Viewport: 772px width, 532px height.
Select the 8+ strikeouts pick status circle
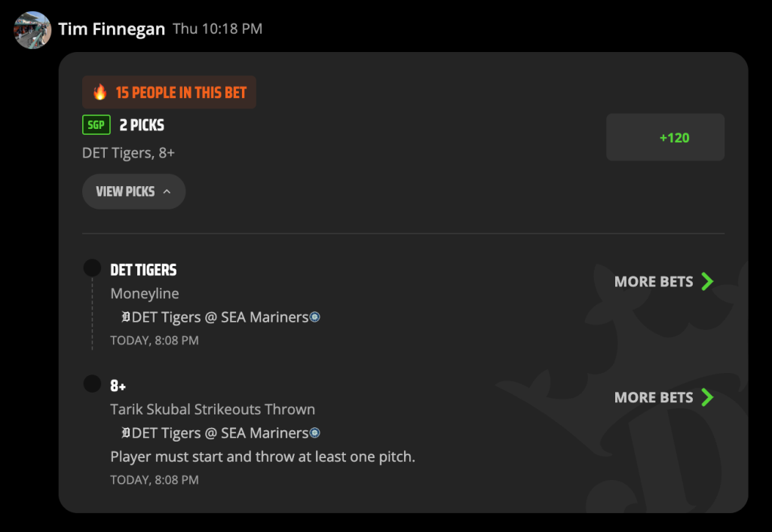coord(92,384)
